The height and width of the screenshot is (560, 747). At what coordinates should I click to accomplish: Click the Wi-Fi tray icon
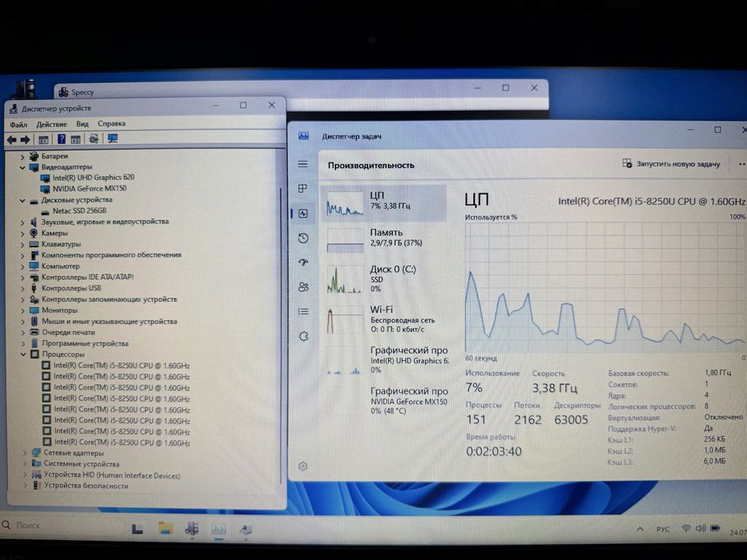tap(686, 529)
